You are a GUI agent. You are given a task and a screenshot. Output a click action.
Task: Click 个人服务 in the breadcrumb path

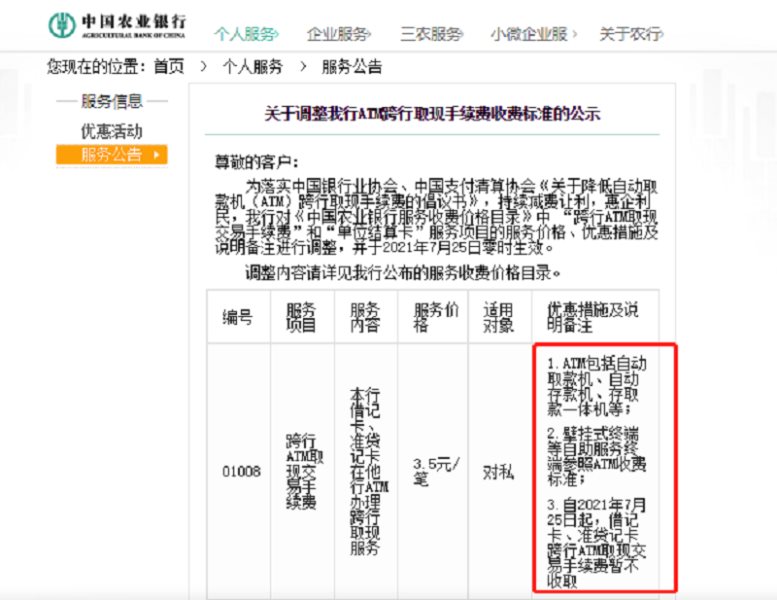252,67
